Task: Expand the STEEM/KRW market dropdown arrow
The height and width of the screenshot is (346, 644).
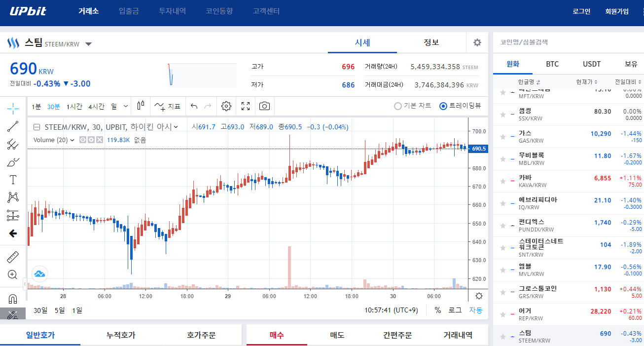Action: [88, 44]
